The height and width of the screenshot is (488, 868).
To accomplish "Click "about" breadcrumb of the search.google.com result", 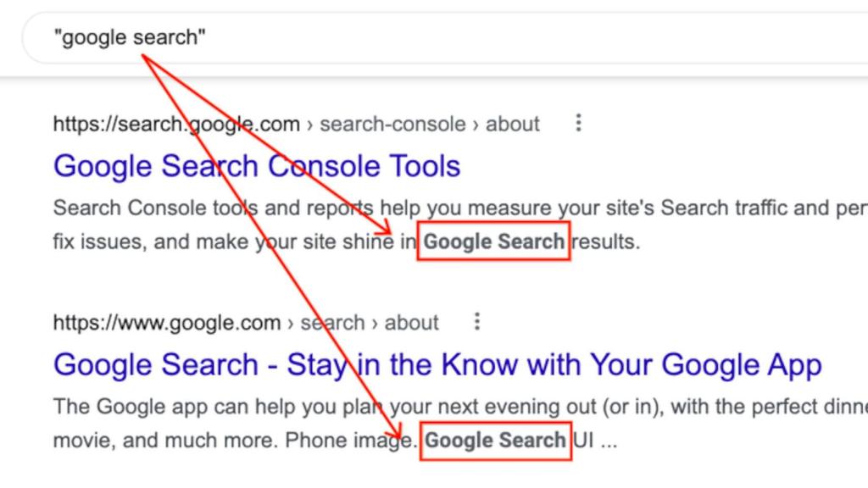I will tap(513, 124).
